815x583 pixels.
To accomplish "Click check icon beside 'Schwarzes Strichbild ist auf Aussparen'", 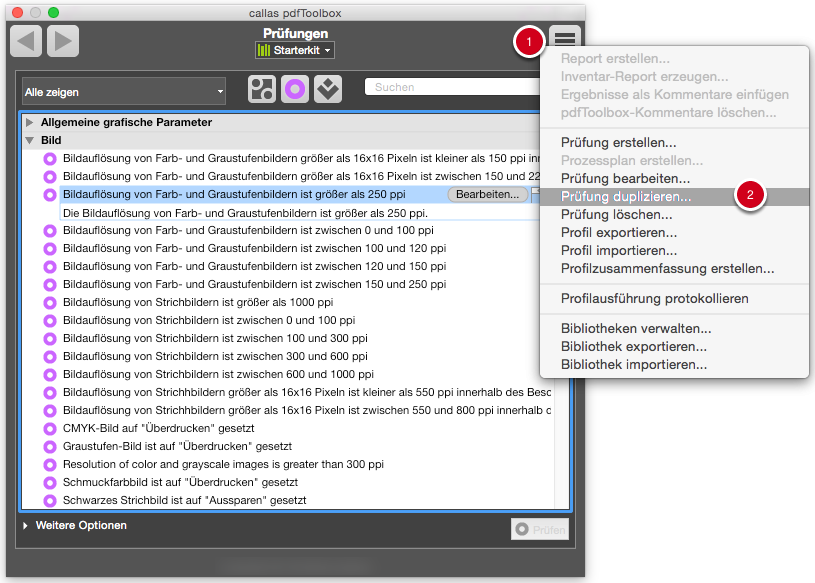I will (x=50, y=501).
